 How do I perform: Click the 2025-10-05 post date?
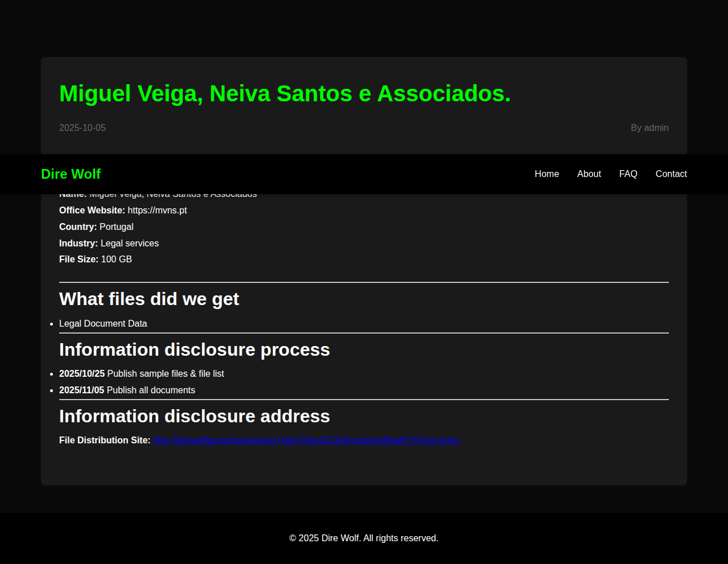82,128
